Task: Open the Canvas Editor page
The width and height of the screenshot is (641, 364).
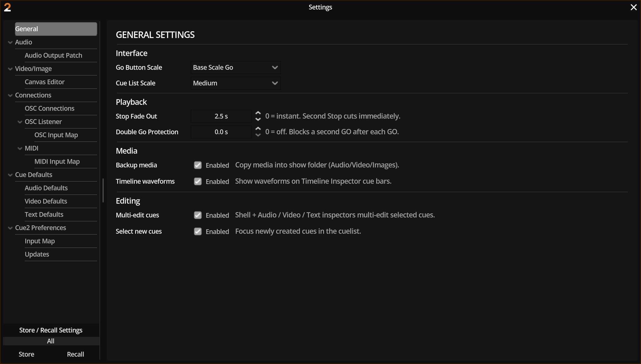Action: [61, 82]
